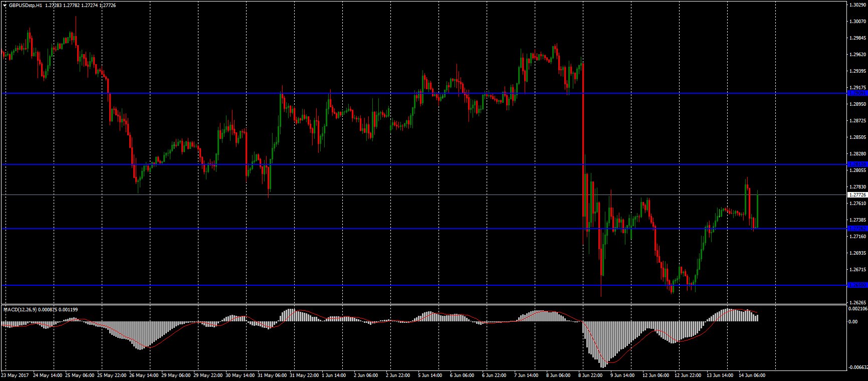Click the 1.28055 price axis label
This screenshot has height=381, width=868.
coord(858,170)
